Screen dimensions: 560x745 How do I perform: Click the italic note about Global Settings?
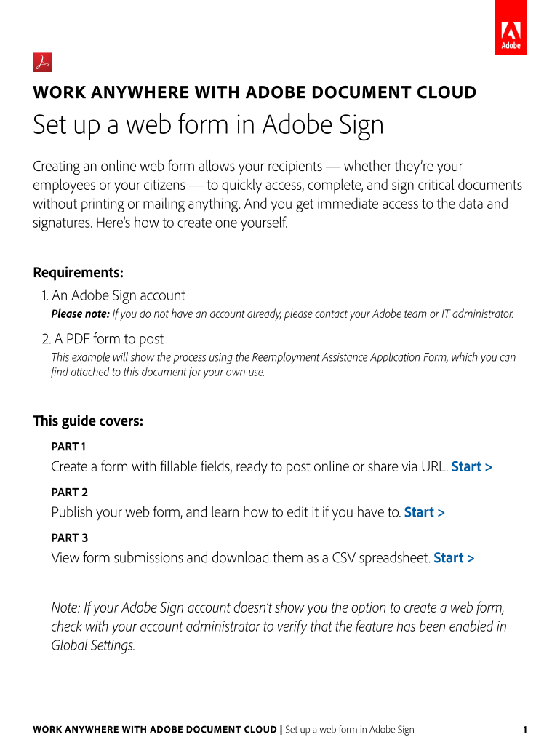pos(279,626)
